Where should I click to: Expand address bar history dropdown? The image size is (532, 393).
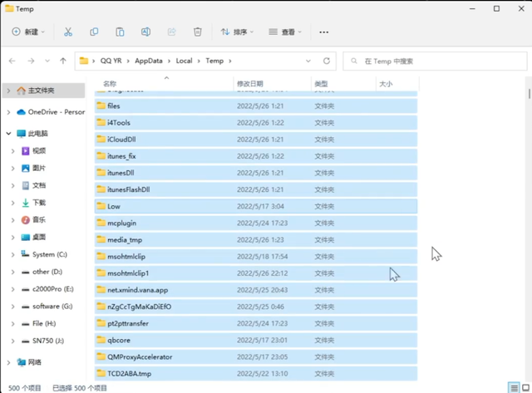coord(308,61)
